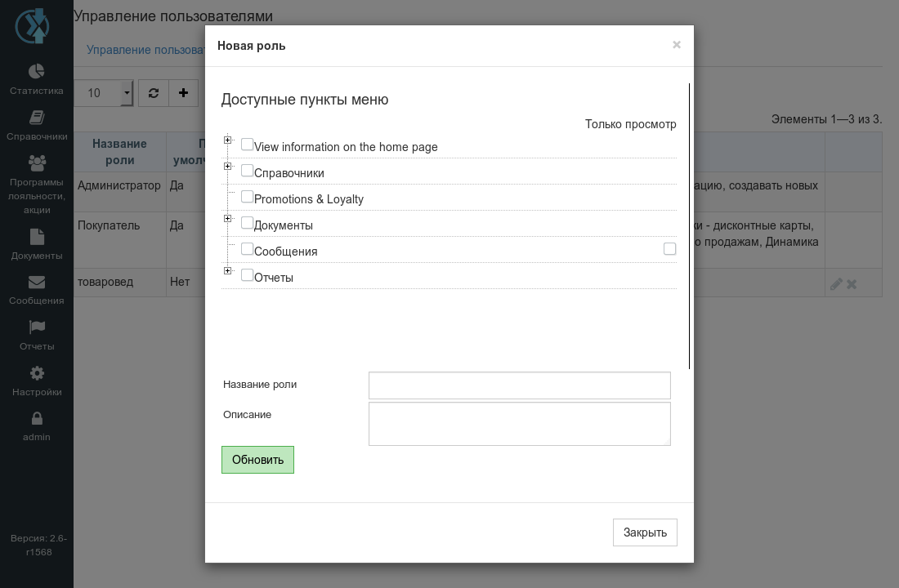Check Promotions & Loyalty checkbox
The width and height of the screenshot is (899, 588).
(x=247, y=197)
